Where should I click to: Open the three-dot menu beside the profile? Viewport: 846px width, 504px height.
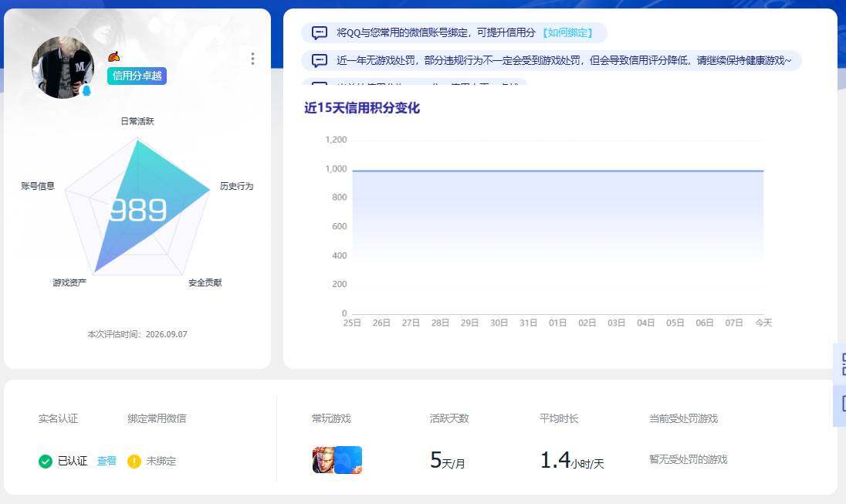point(252,59)
